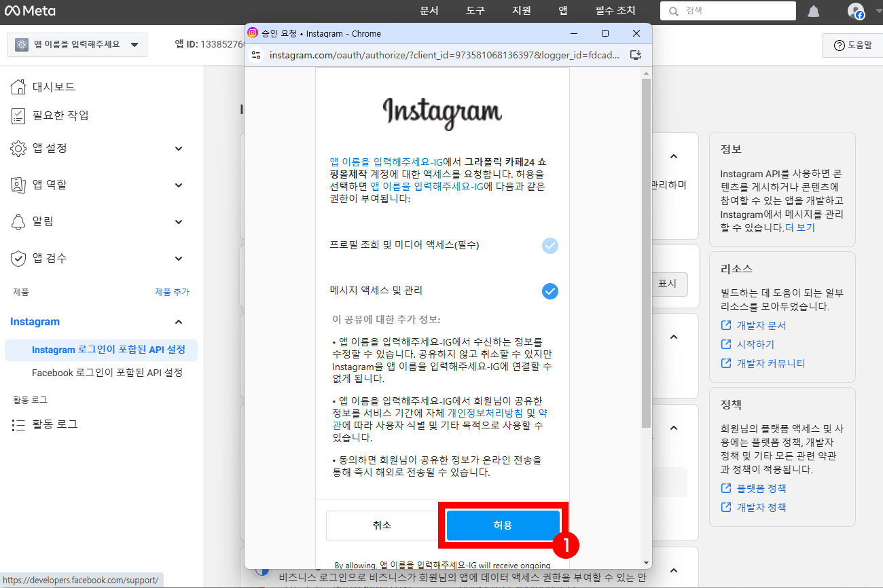Click the 알림 bell icon in sidebar

[x=19, y=221]
